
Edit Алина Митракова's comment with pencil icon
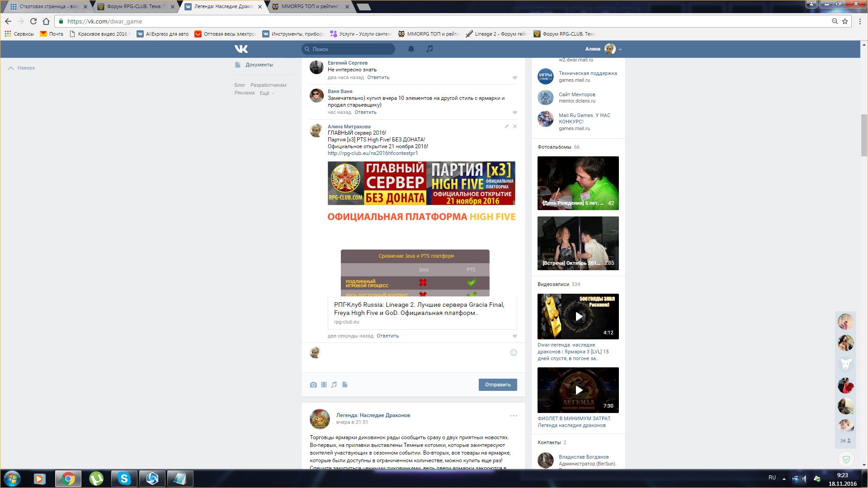pos(506,127)
